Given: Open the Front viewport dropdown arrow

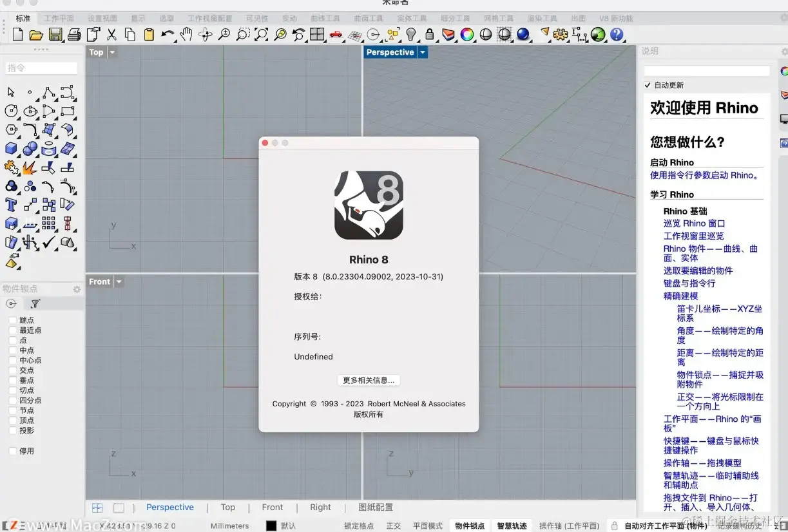Looking at the screenshot, I should coord(119,281).
